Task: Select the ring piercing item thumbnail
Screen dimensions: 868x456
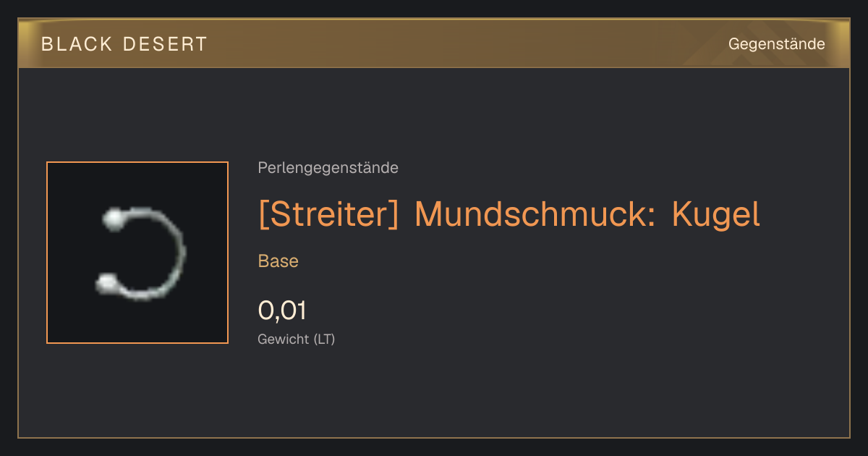Action: pos(137,253)
